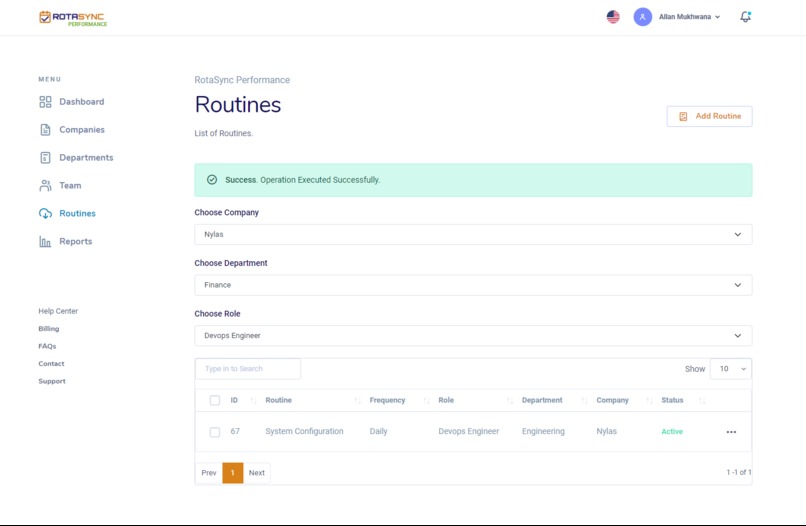Click the Reports chart icon
The image size is (806, 526).
pos(45,241)
